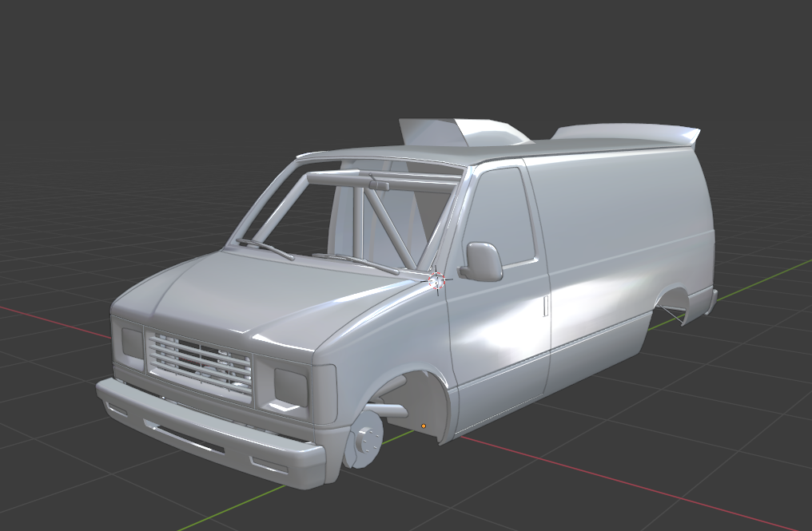Select the van's side mirror
The image size is (812, 531).
pos(481,261)
